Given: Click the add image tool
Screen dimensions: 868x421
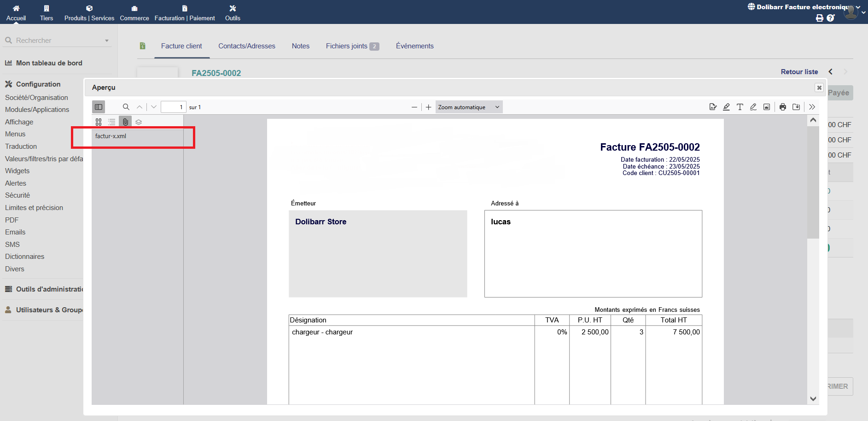Looking at the screenshot, I should (x=766, y=107).
